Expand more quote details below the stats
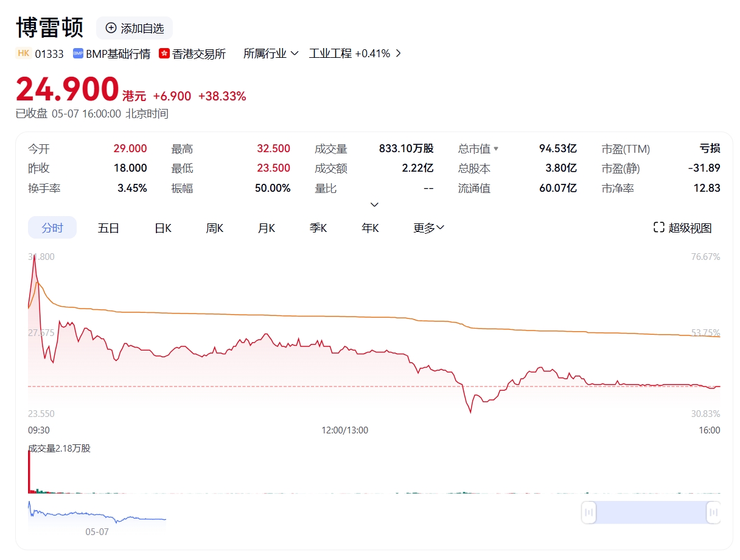The image size is (740, 560). pyautogui.click(x=374, y=205)
